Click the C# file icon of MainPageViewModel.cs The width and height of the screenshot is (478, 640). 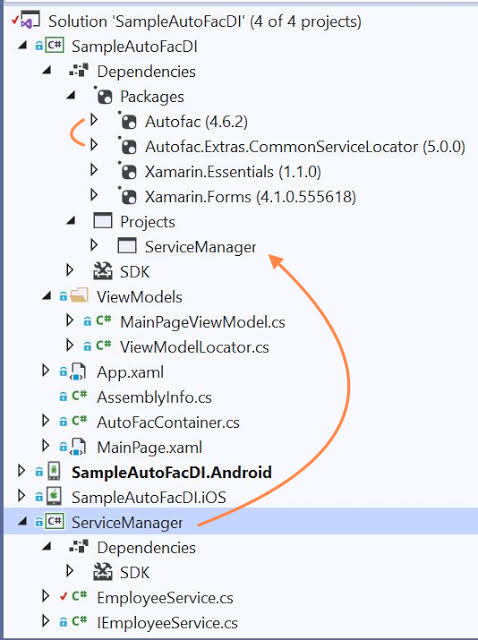point(103,321)
